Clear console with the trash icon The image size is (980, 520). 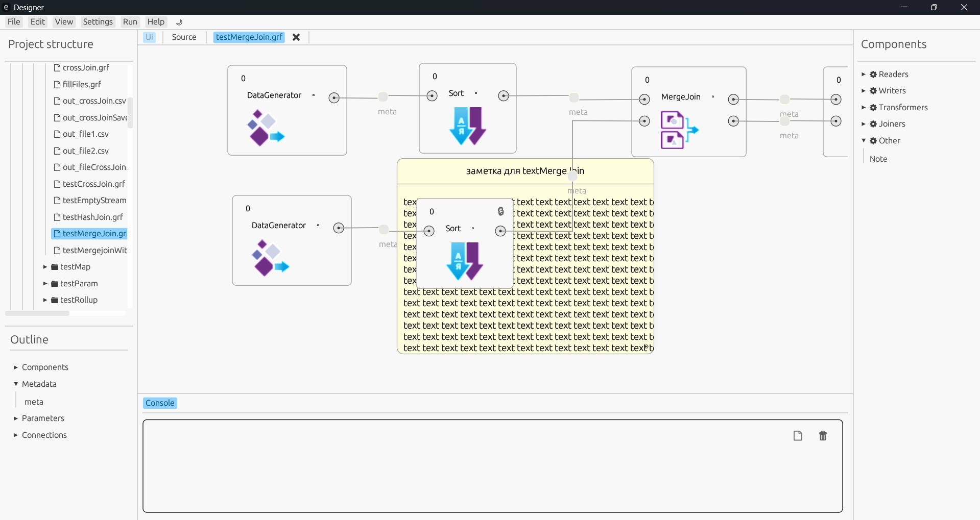pos(823,436)
